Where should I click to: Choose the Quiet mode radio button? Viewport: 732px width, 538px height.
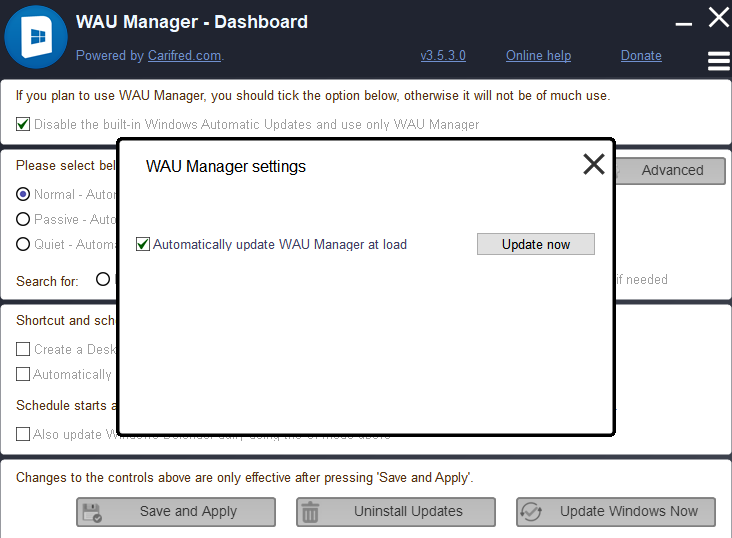[x=23, y=244]
